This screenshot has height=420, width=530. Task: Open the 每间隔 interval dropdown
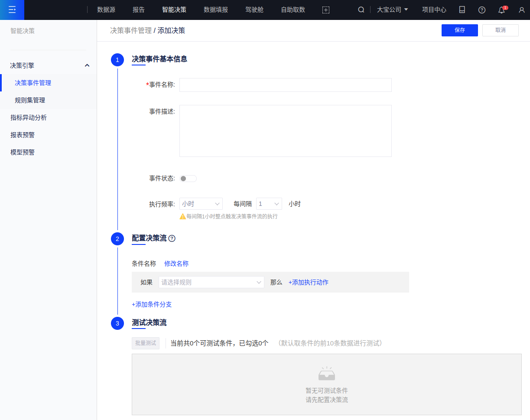[269, 204]
